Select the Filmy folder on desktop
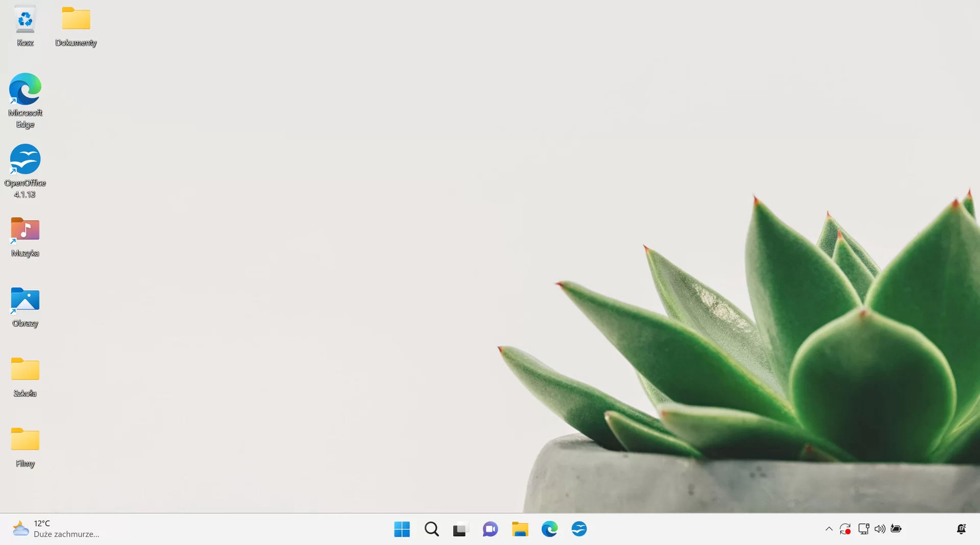The height and width of the screenshot is (545, 980). coord(25,447)
